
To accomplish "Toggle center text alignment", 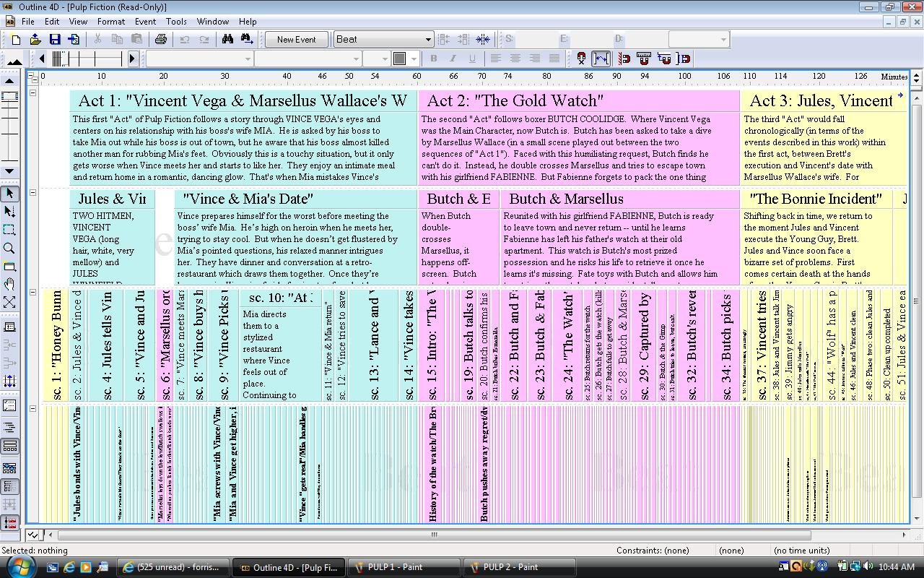I will tap(515, 59).
